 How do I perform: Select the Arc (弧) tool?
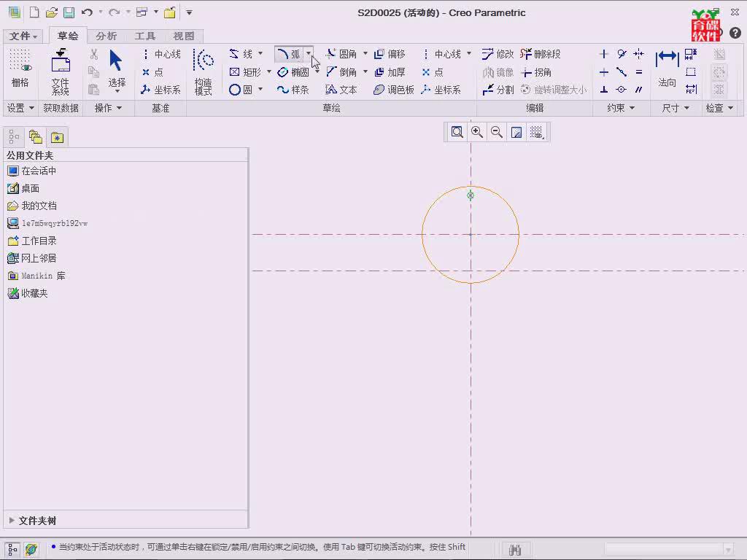[289, 54]
